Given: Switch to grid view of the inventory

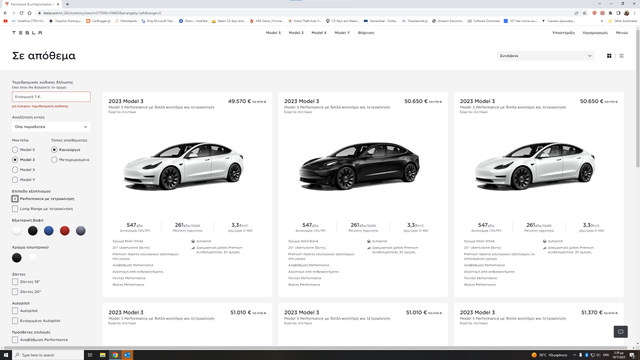Looking at the screenshot, I should coord(609,56).
